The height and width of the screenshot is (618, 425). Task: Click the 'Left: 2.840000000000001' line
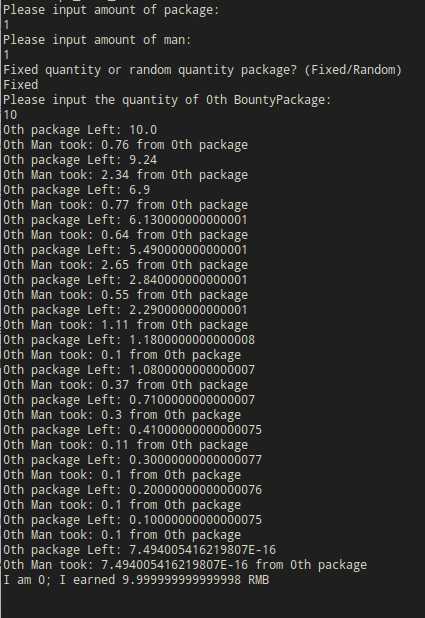coord(125,279)
